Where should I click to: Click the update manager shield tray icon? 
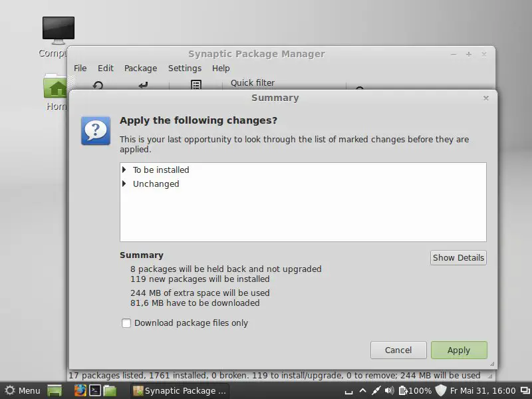(x=441, y=391)
